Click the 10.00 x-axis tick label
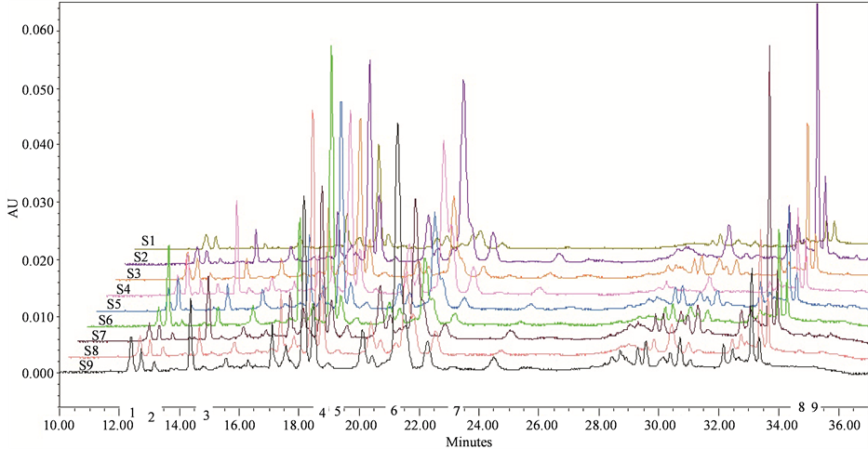 59,426
